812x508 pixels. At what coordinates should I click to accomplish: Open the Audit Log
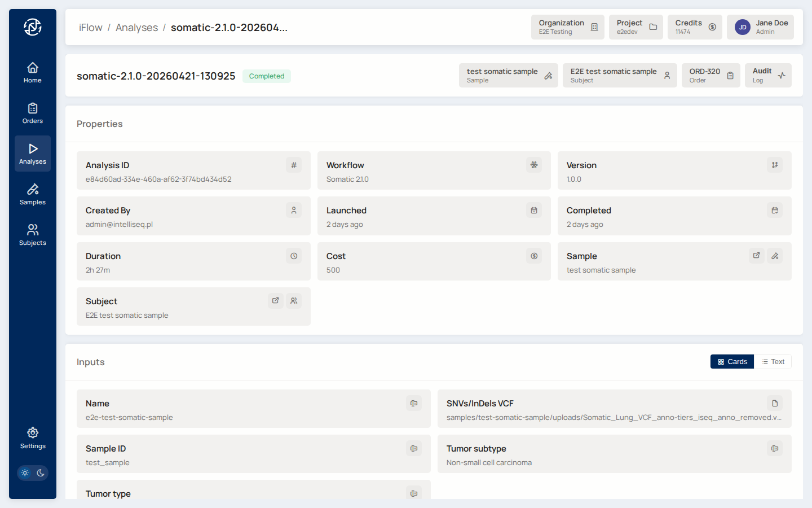click(768, 76)
